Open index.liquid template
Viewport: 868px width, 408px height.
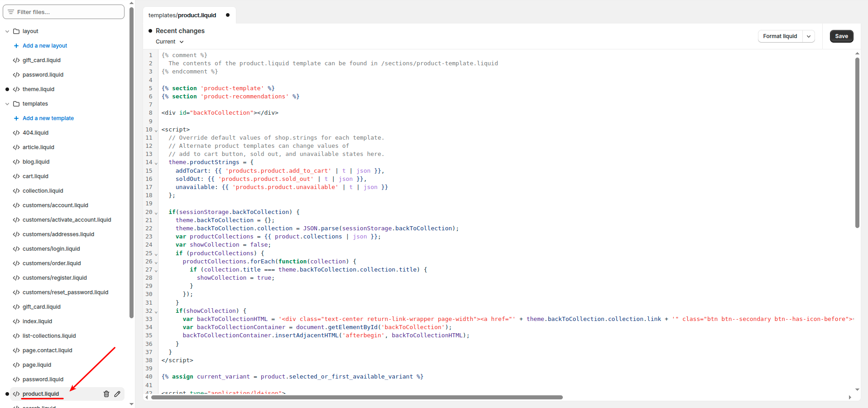pos(38,321)
